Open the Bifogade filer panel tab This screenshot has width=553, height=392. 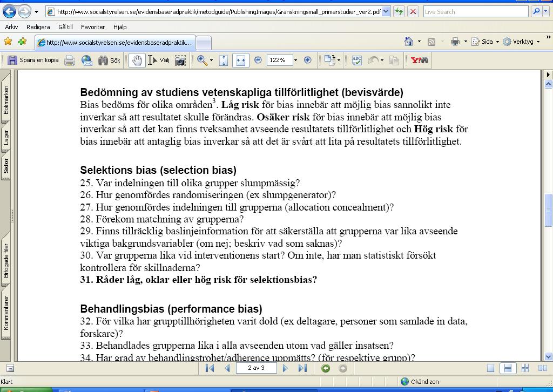tap(5, 260)
